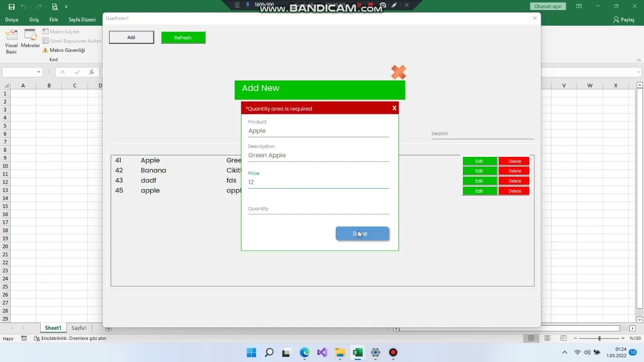Dismiss the Quantity required error banner
644x362 pixels.
tap(394, 108)
